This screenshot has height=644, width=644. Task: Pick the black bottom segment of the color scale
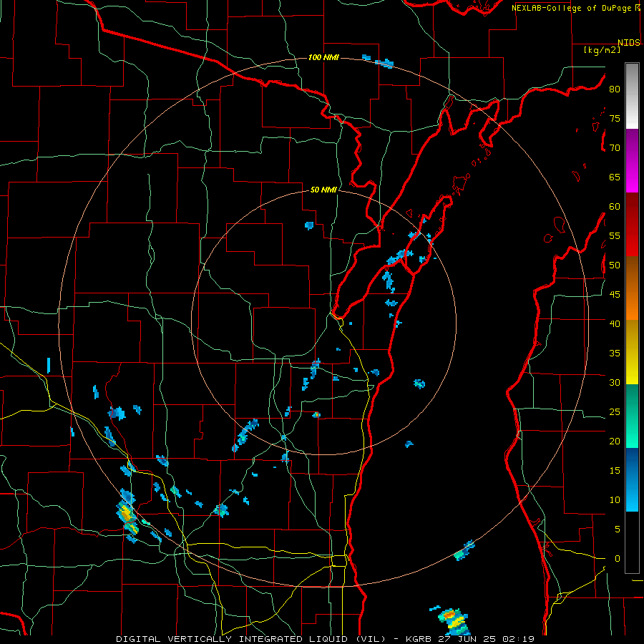[632, 542]
